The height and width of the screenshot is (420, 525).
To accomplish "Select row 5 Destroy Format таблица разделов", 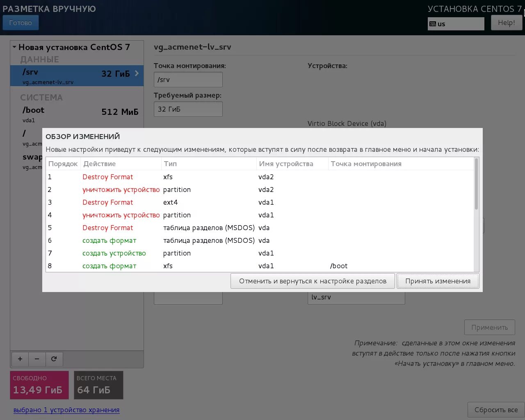I will click(x=260, y=228).
